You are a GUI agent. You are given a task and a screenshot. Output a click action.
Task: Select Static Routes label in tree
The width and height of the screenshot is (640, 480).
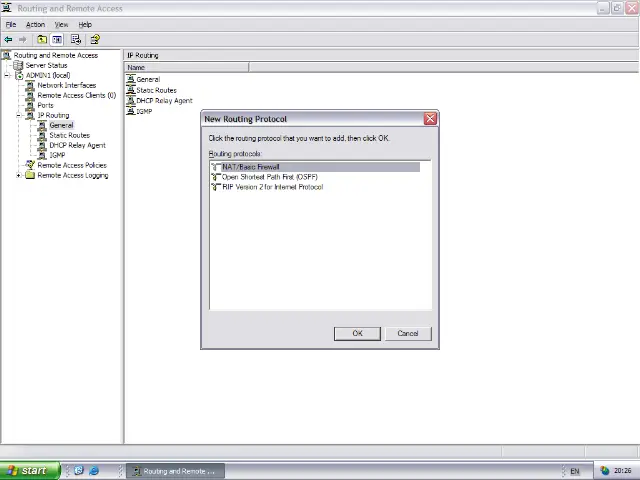click(x=69, y=136)
